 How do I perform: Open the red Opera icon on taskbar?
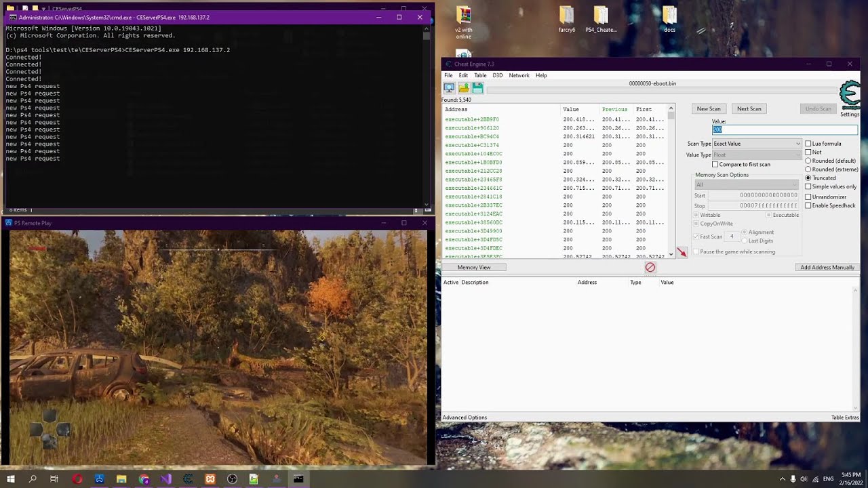[x=77, y=479]
